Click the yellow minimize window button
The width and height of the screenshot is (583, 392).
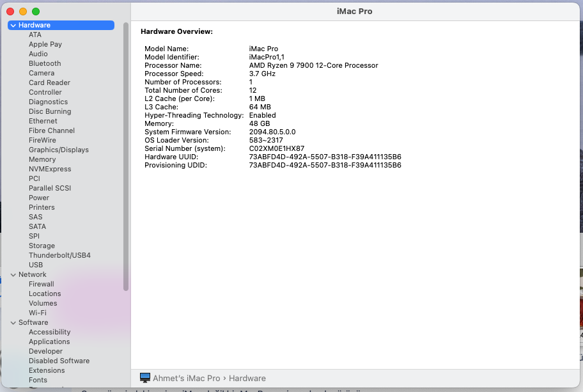pos(23,12)
